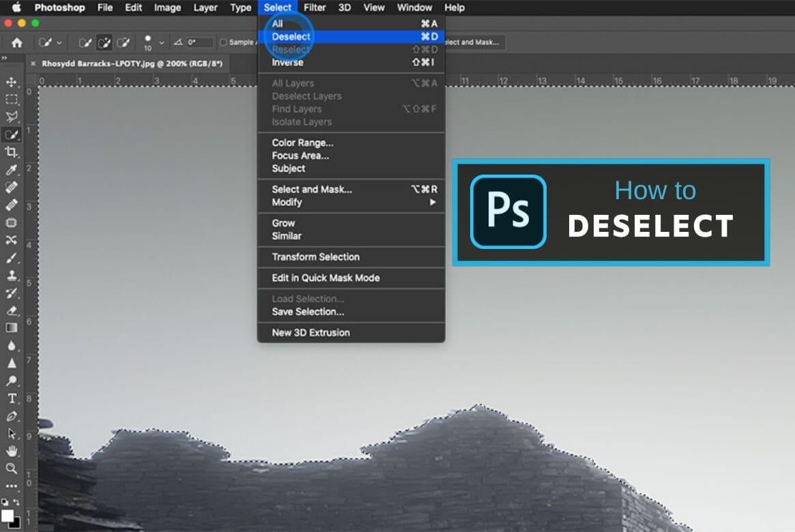Screen dimensions: 795x532
Task: Select the Content-Aware Move tool
Action: click(x=11, y=240)
